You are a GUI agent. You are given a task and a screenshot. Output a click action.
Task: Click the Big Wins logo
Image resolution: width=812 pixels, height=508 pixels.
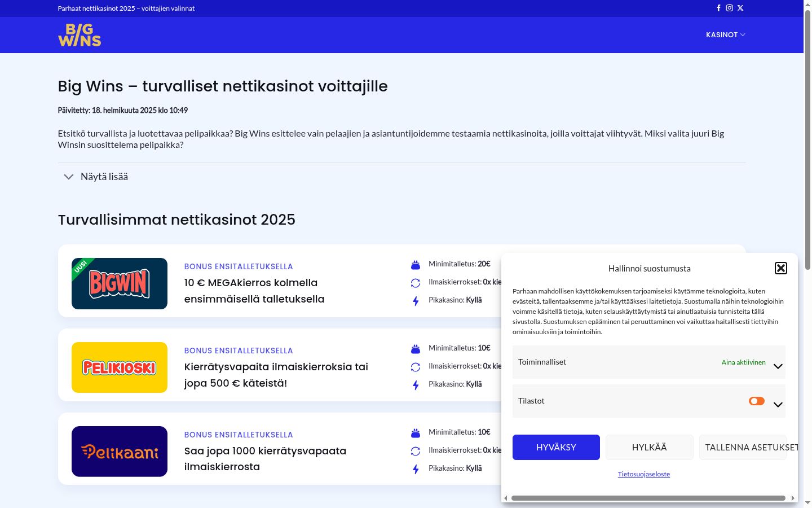click(x=80, y=35)
